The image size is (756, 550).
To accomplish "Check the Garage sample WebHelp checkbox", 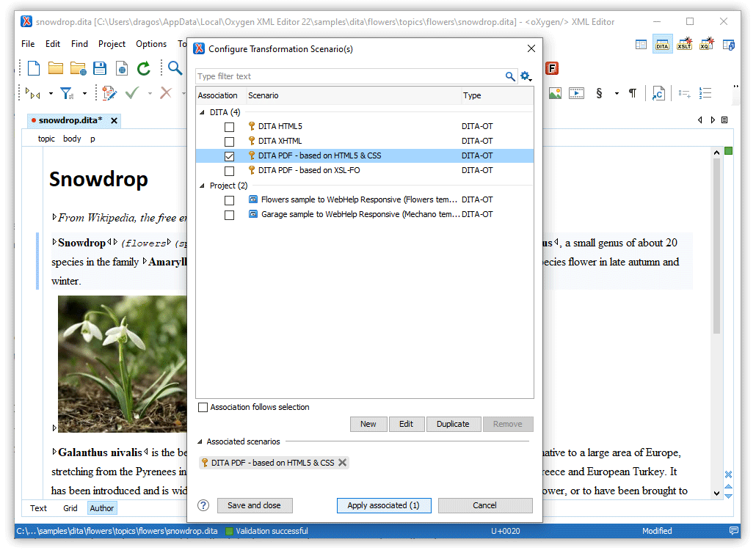I will pyautogui.click(x=230, y=215).
